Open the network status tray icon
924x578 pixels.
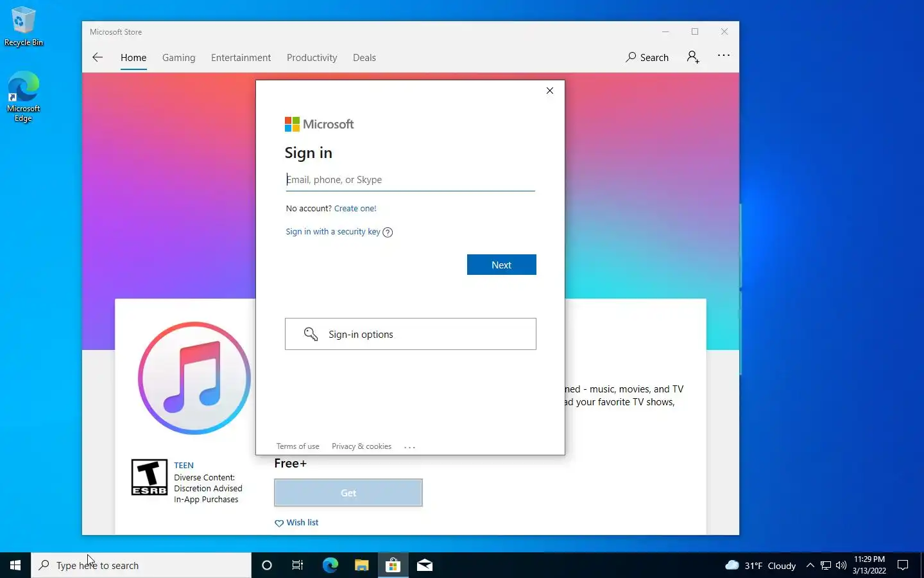pos(826,565)
